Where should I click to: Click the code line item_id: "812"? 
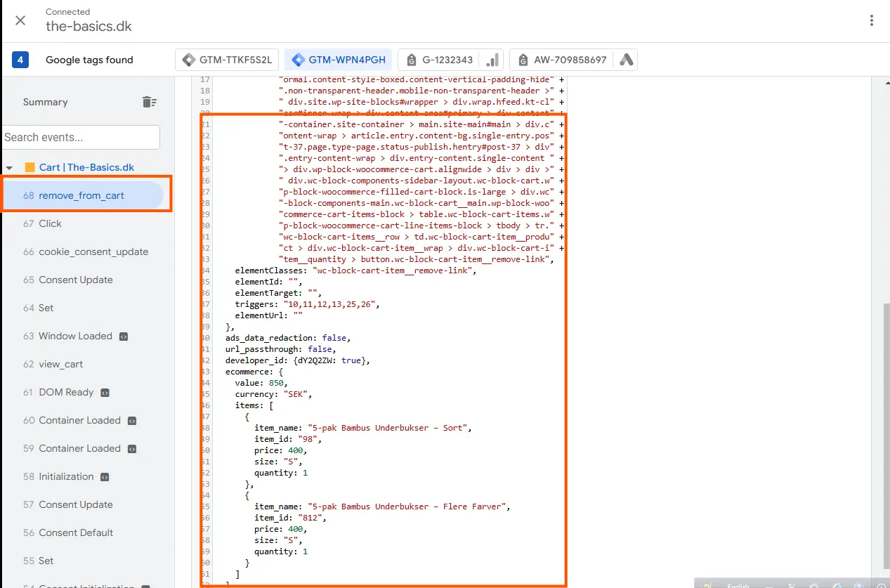point(290,518)
